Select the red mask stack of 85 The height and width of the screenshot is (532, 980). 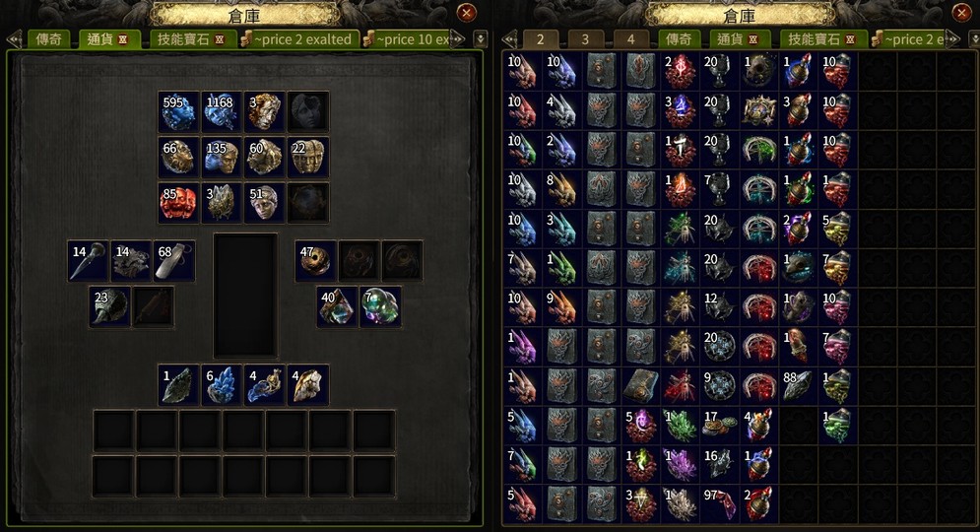pyautogui.click(x=178, y=203)
